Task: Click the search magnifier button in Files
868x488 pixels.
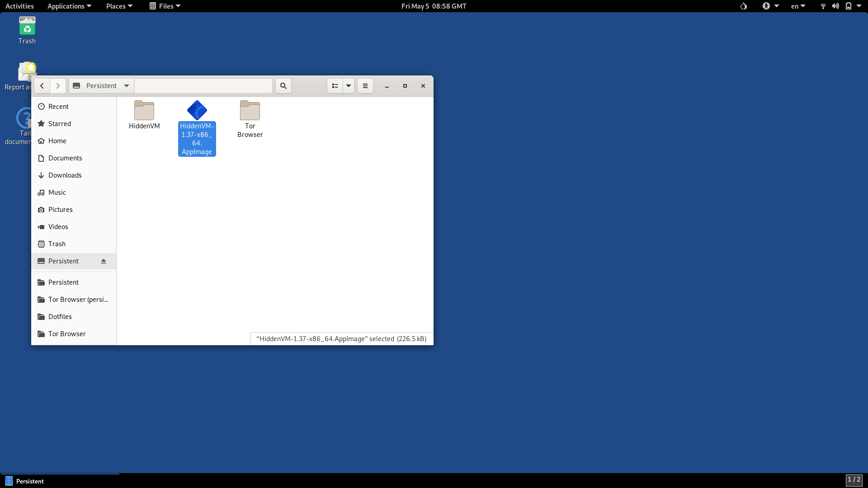Action: click(x=283, y=86)
